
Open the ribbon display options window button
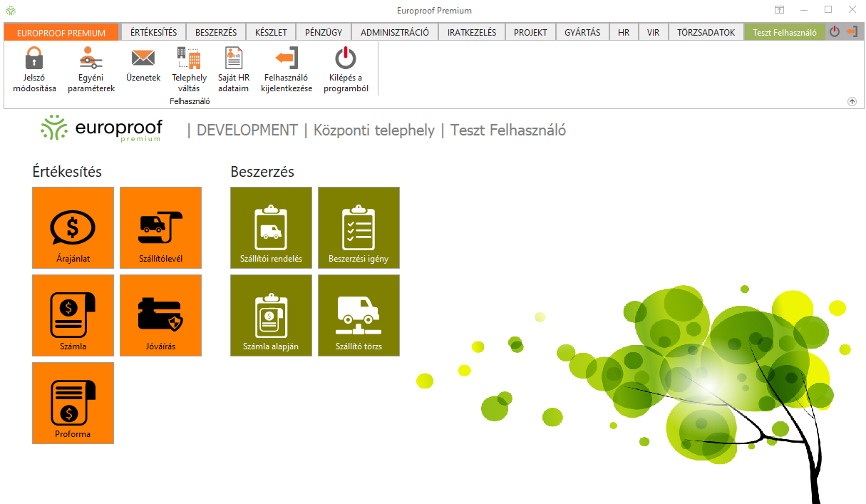click(x=780, y=10)
